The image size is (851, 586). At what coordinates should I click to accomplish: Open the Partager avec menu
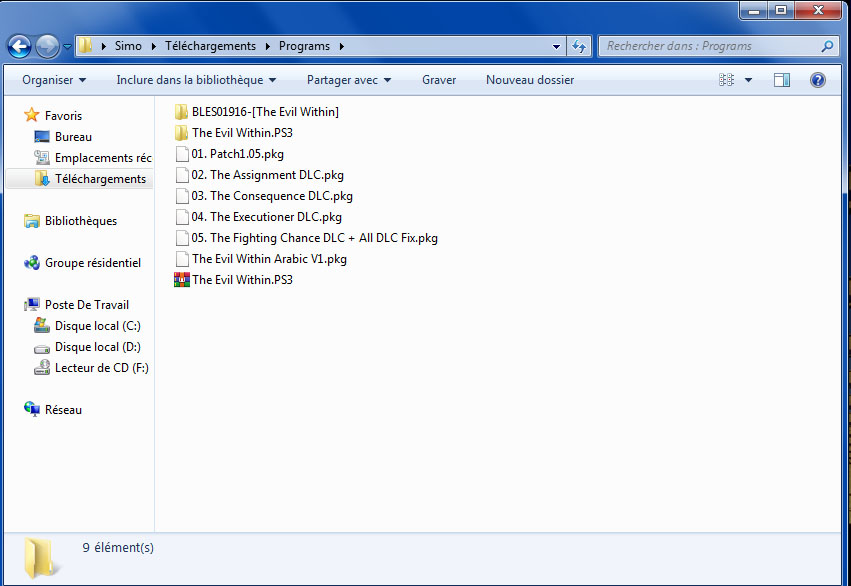click(348, 80)
